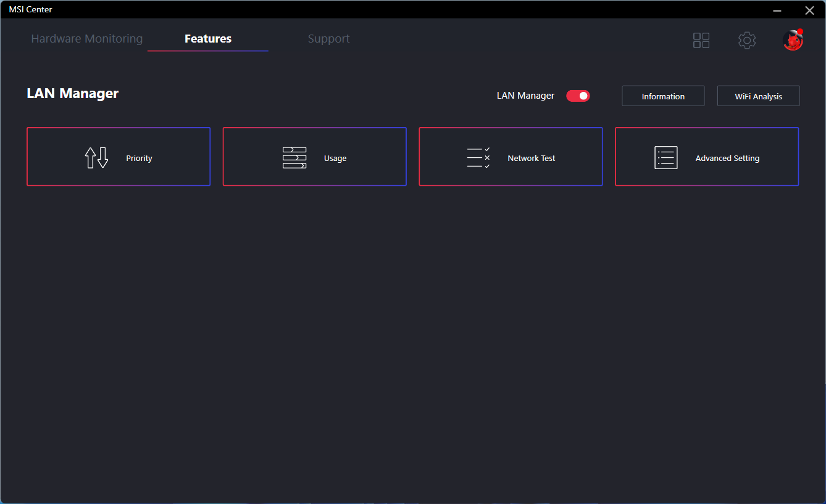Click the MSI dragon profile avatar
Image resolution: width=826 pixels, height=504 pixels.
coord(793,40)
